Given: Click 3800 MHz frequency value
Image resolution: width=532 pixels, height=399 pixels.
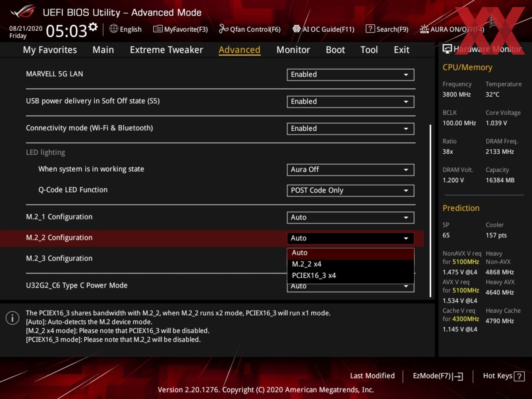Looking at the screenshot, I should coord(457,94).
